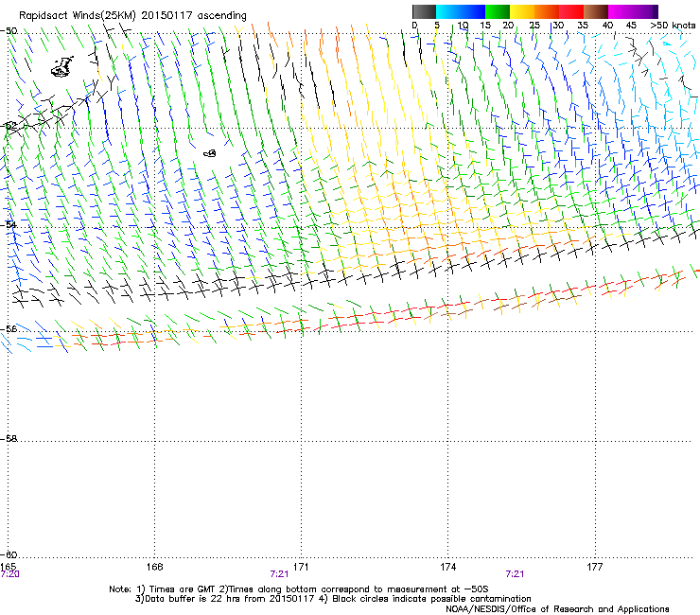The image size is (700, 615).
Task: Click the yellow 20-25 knots legend swatch
Action: pyautogui.click(x=522, y=11)
